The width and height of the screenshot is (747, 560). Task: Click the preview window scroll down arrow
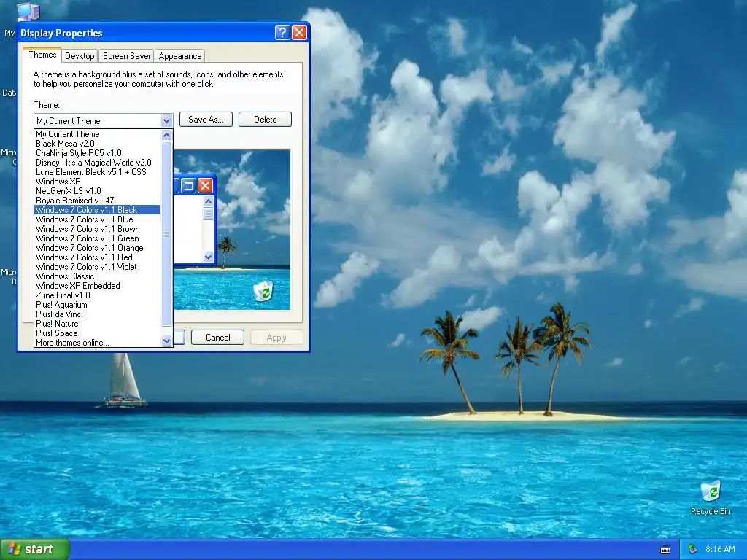208,257
